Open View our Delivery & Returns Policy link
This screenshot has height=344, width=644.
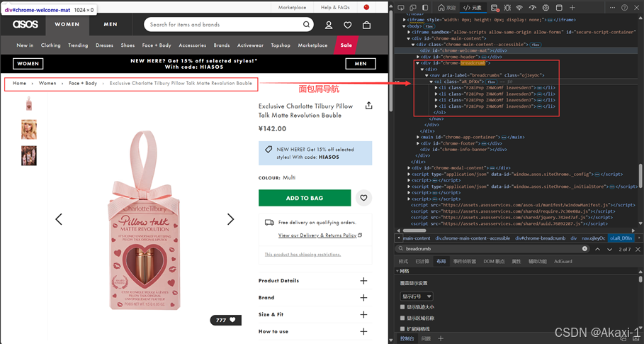coord(317,235)
